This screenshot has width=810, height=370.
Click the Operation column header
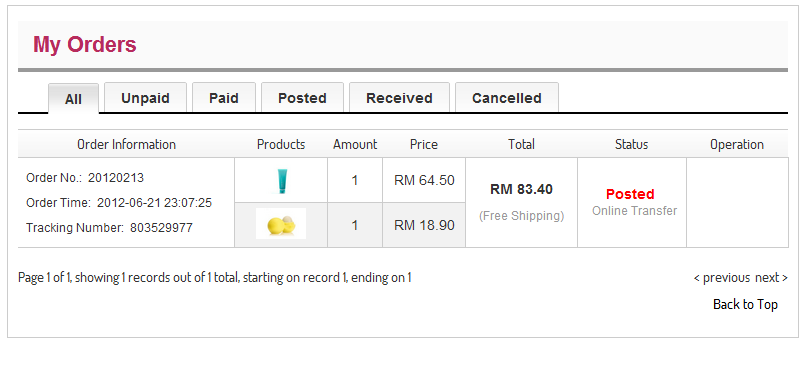tap(737, 144)
